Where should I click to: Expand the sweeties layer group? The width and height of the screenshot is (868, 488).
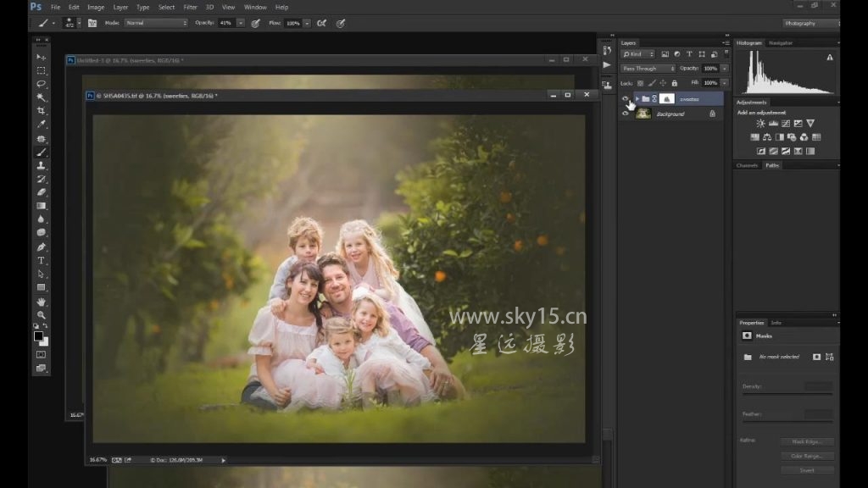point(637,99)
